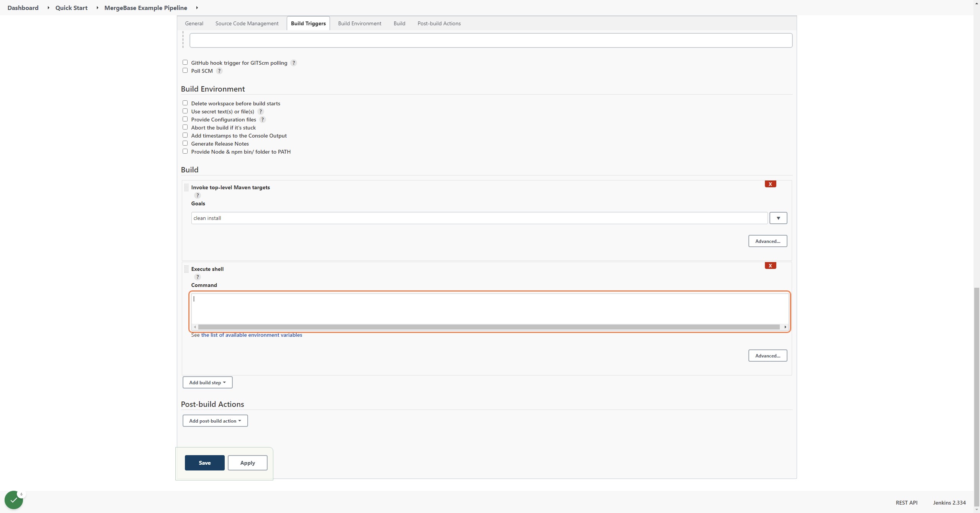Open Advanced options for Maven targets
Screen dimensions: 980x513
[x=768, y=241]
